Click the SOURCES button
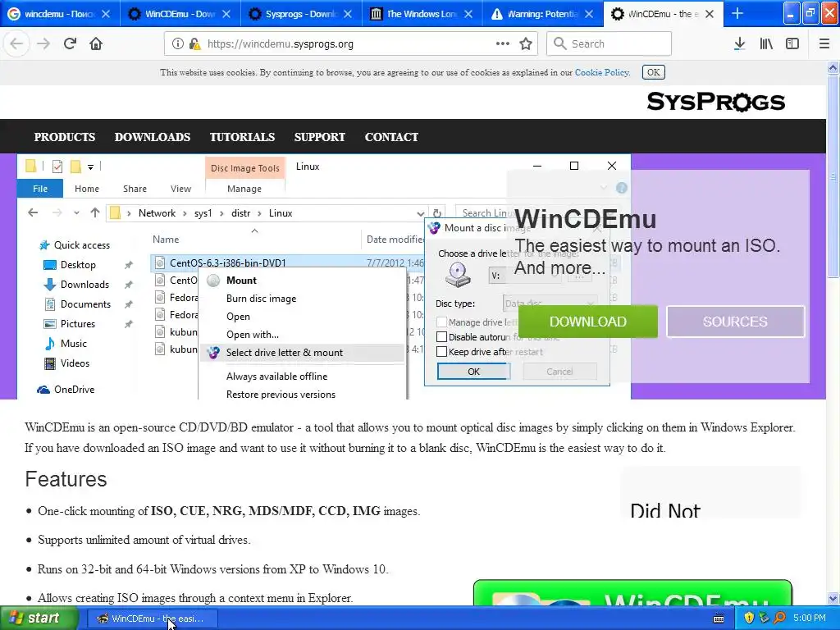 click(736, 322)
